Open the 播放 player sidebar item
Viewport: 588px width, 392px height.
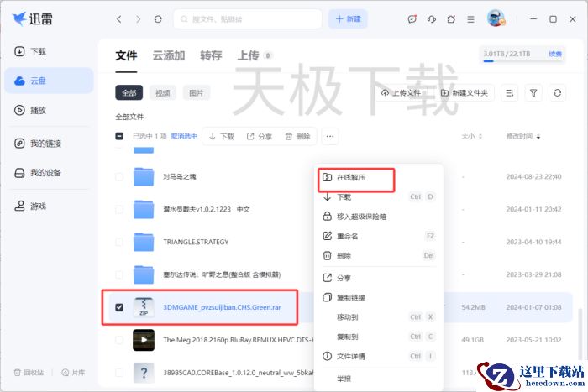click(30, 110)
